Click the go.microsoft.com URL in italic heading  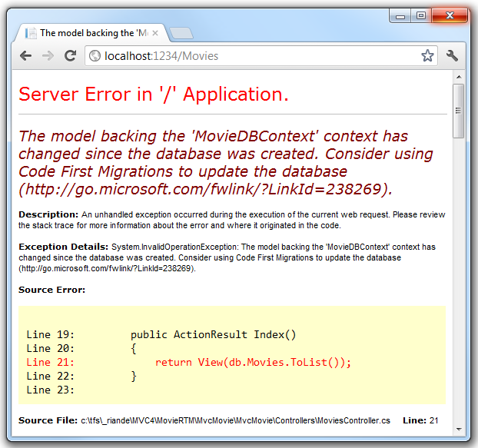(205, 189)
